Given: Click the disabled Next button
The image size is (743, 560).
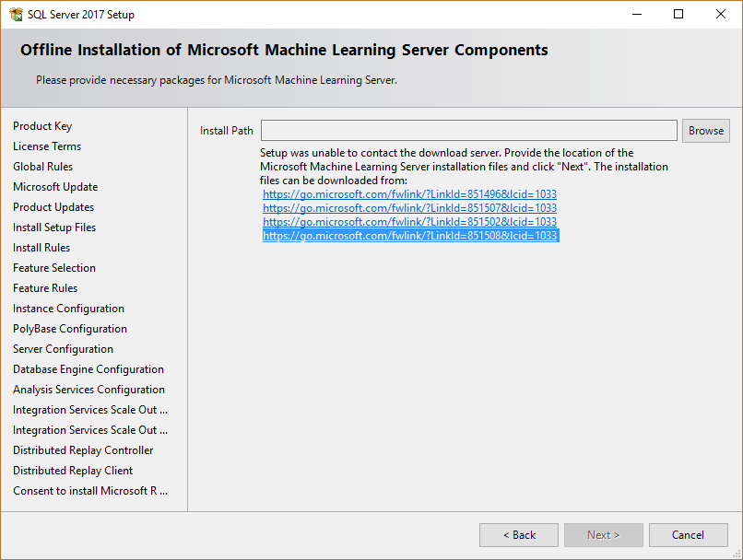Looking at the screenshot, I should coord(603,535).
